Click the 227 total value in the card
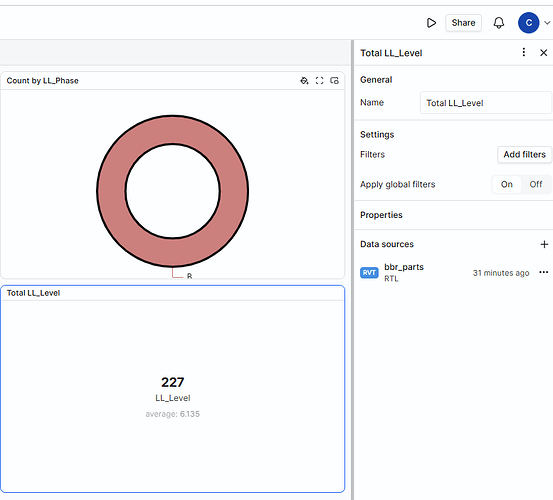The height and width of the screenshot is (500, 553). click(172, 382)
